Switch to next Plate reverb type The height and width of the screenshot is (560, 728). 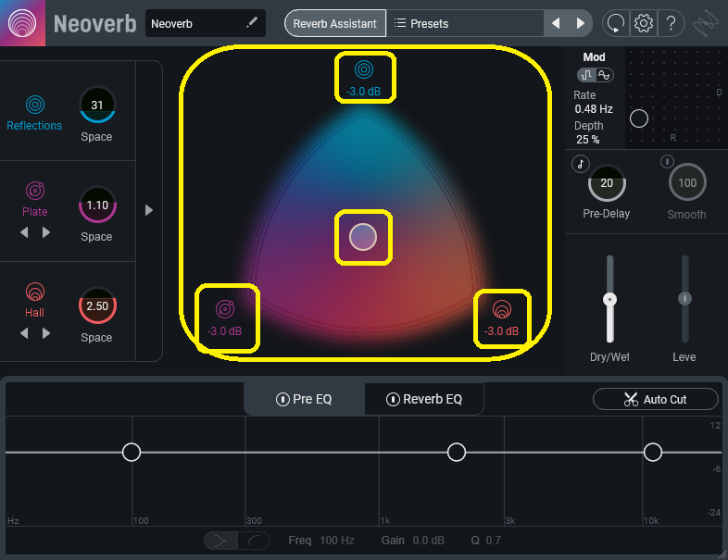click(x=46, y=232)
